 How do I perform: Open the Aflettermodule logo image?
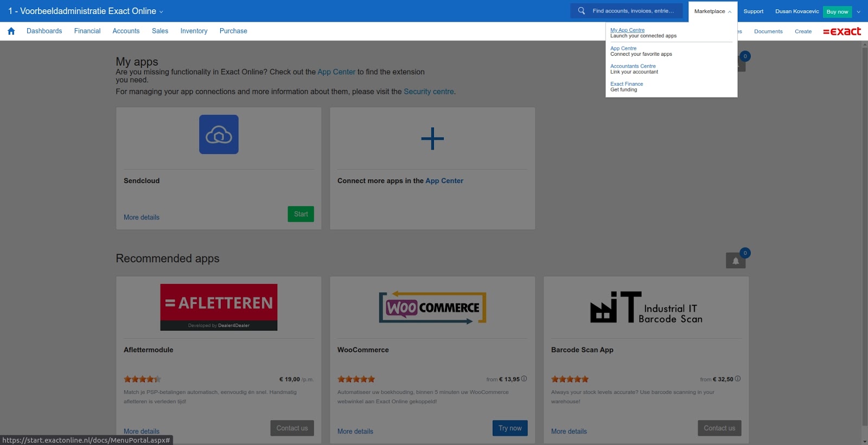pos(219,307)
